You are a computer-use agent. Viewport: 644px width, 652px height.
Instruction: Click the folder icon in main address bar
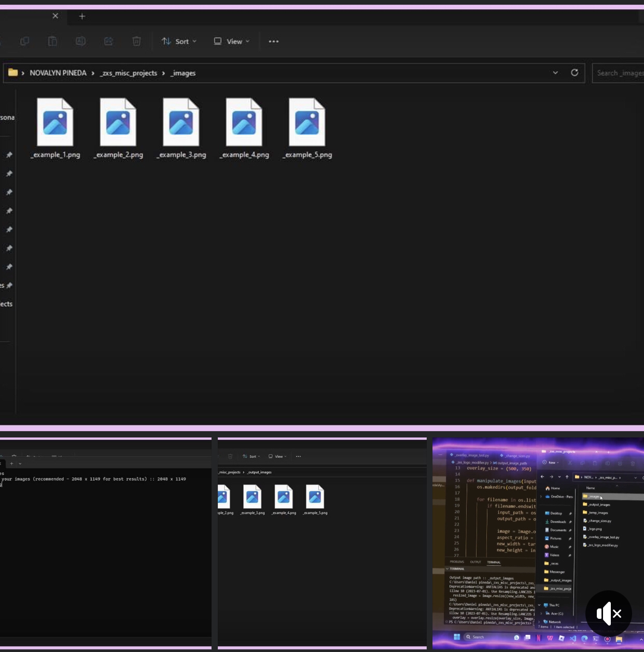coord(13,73)
